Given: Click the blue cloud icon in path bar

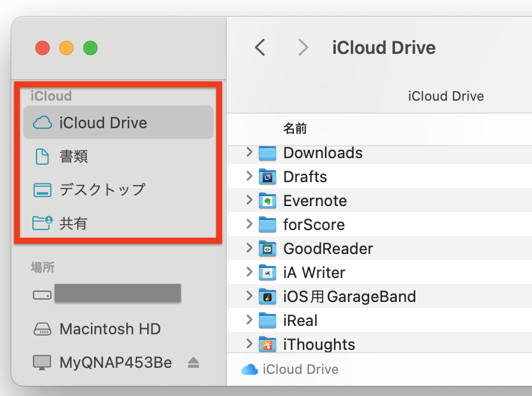Looking at the screenshot, I should tap(250, 370).
